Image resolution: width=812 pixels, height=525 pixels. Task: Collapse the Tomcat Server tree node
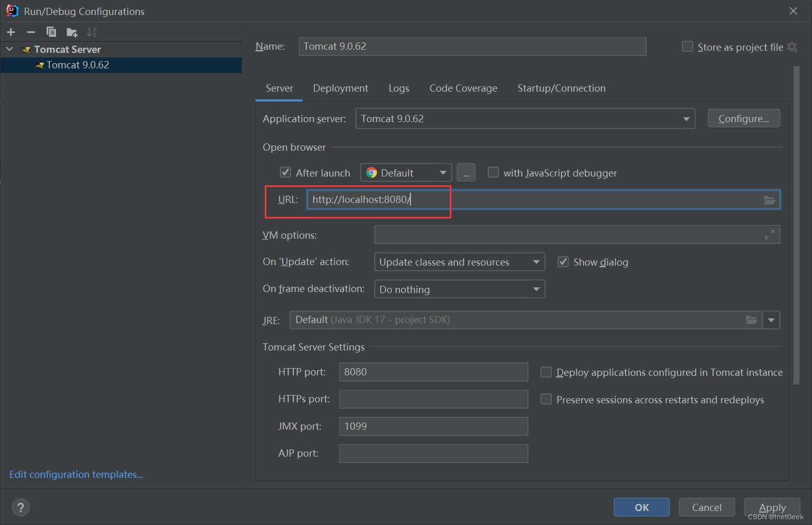tap(9, 49)
